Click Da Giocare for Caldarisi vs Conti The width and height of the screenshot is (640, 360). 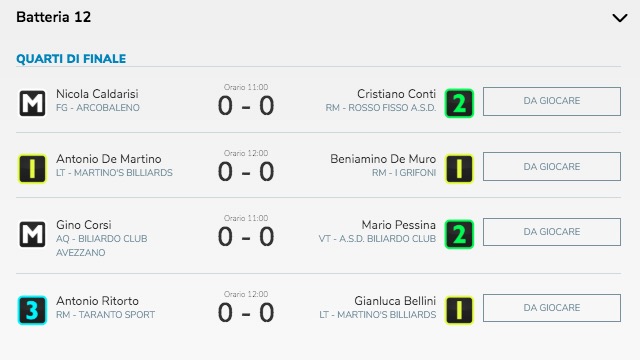tap(552, 101)
